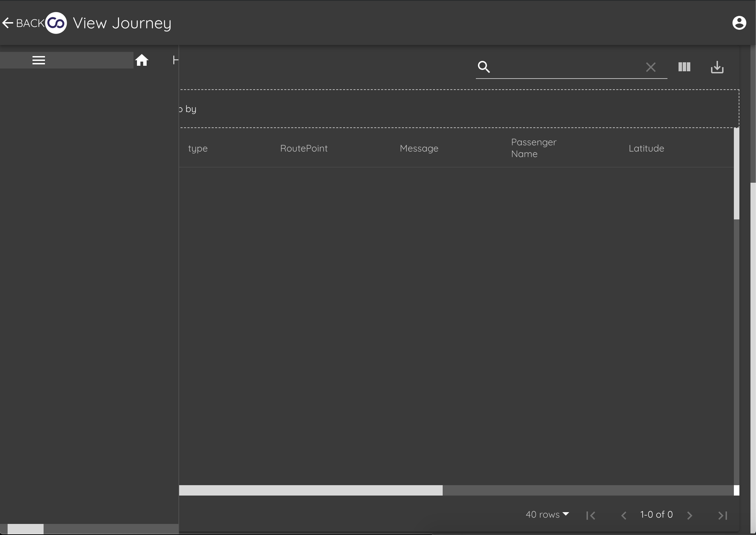The height and width of the screenshot is (535, 756).
Task: Open the user account profile icon
Action: point(739,23)
